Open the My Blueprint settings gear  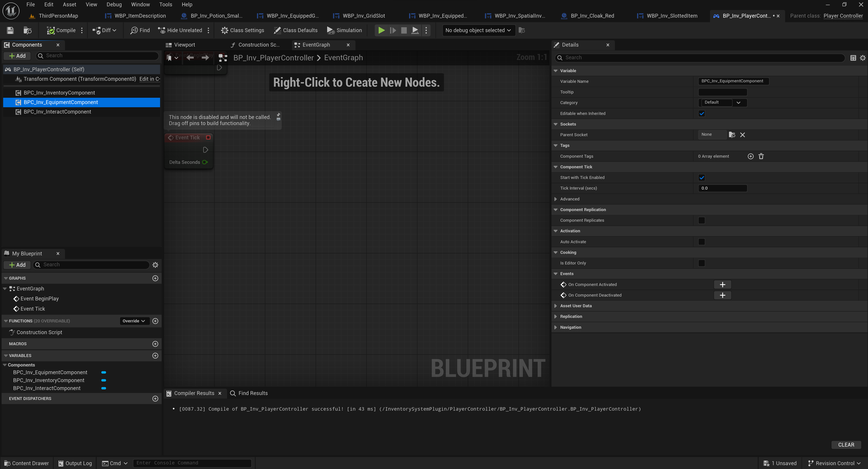pos(155,265)
